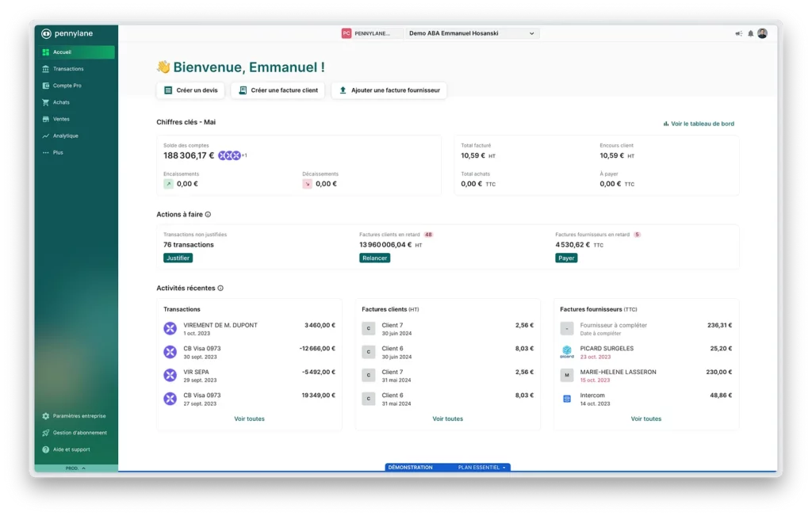This screenshot has width=812, height=516.
Task: Click Voir toutes under Factures fournisseurs
Action: tap(645, 419)
